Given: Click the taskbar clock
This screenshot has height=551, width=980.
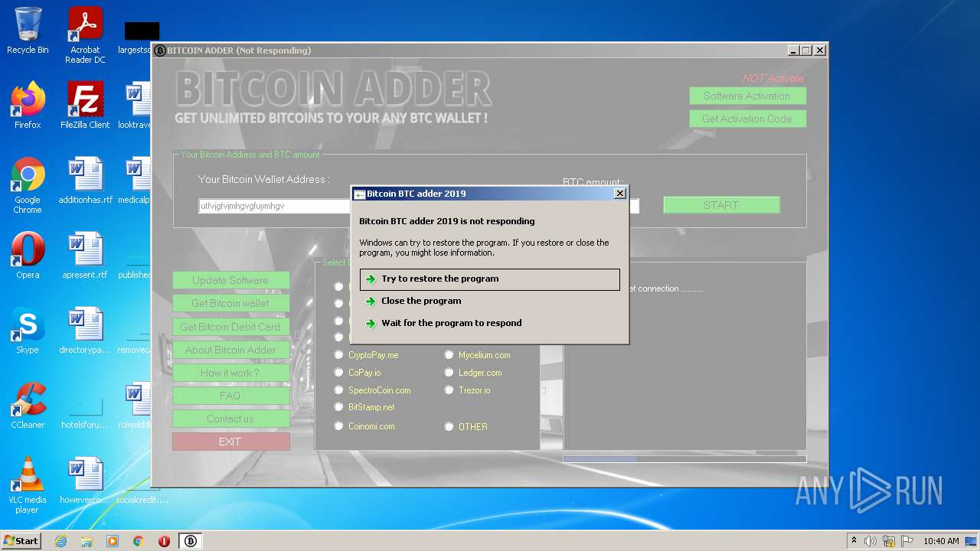Looking at the screenshot, I should [x=941, y=541].
